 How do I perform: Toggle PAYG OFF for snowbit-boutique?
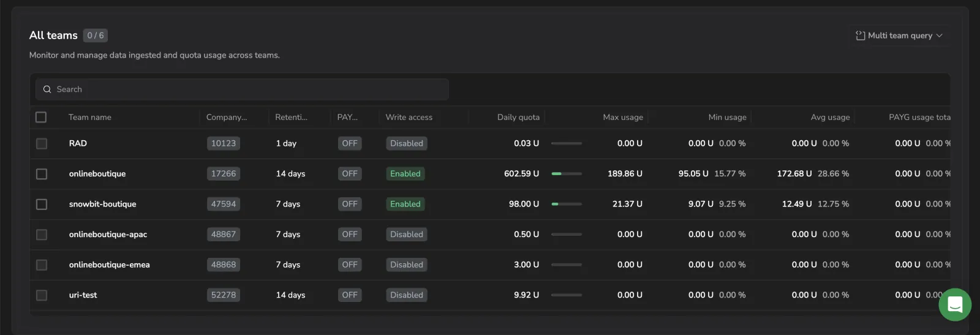[x=350, y=204]
